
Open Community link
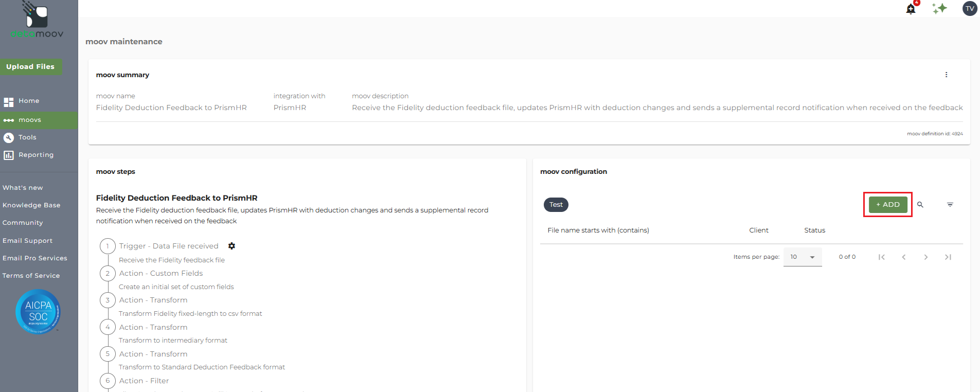click(23, 223)
